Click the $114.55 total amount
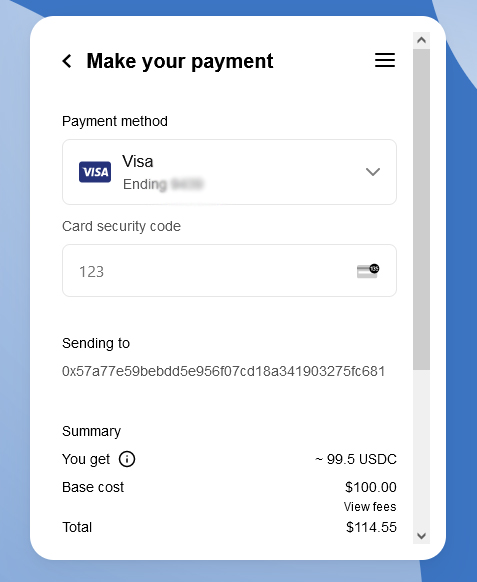 tap(371, 527)
